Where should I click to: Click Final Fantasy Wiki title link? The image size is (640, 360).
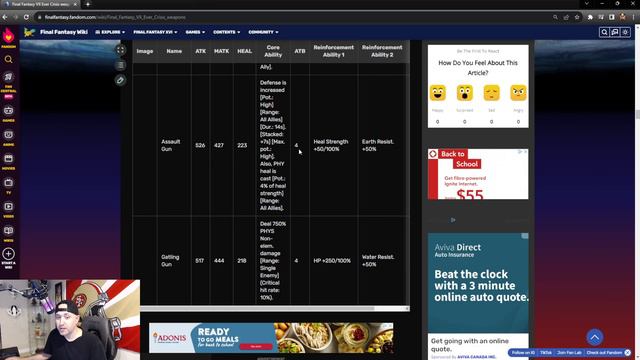point(64,32)
